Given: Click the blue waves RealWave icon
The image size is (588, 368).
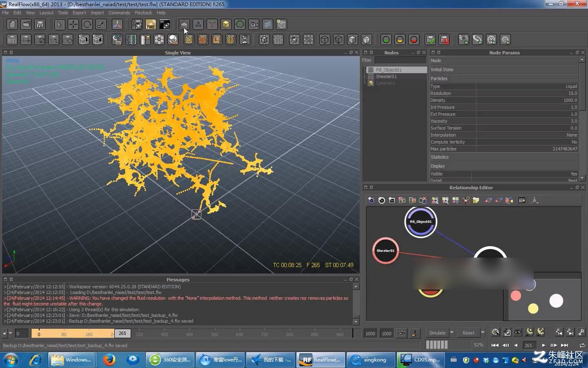Looking at the screenshot, I should coord(267,25).
